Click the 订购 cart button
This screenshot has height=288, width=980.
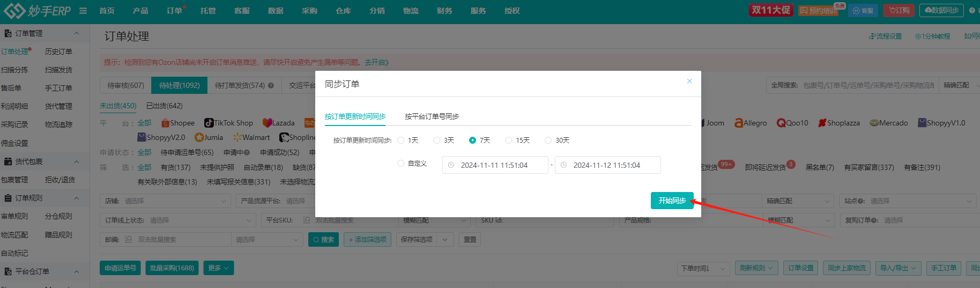tap(899, 10)
